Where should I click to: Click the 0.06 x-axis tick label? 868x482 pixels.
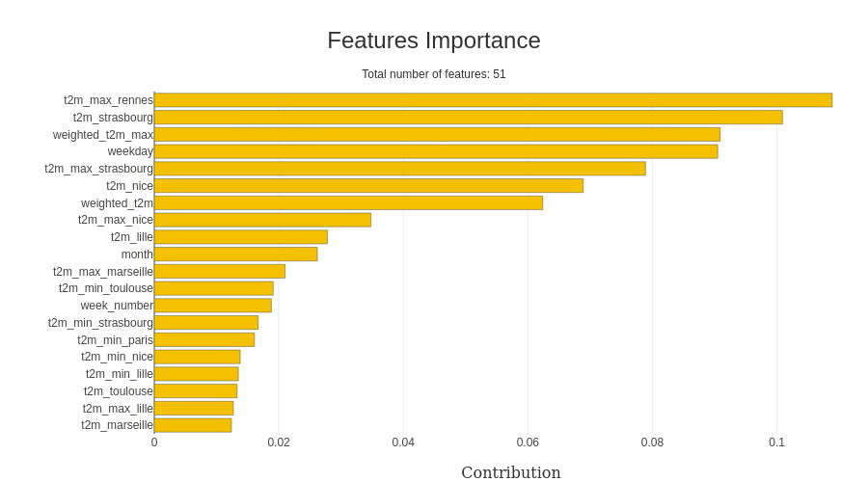coord(528,442)
